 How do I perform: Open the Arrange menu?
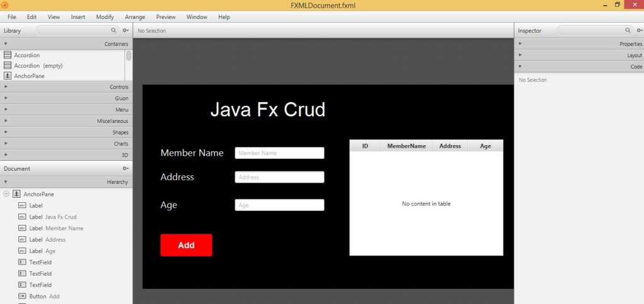pyautogui.click(x=135, y=17)
